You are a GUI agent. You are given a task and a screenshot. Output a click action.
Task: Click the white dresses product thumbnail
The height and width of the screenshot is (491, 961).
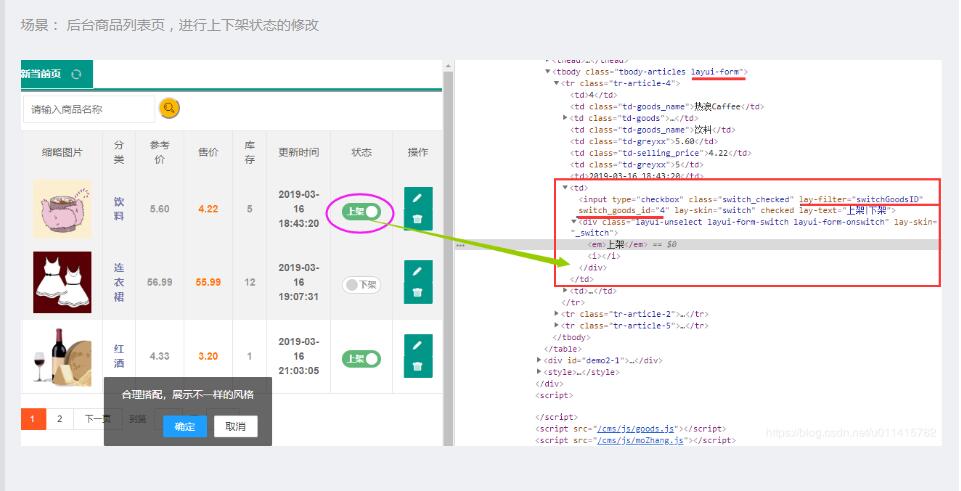pyautogui.click(x=62, y=282)
